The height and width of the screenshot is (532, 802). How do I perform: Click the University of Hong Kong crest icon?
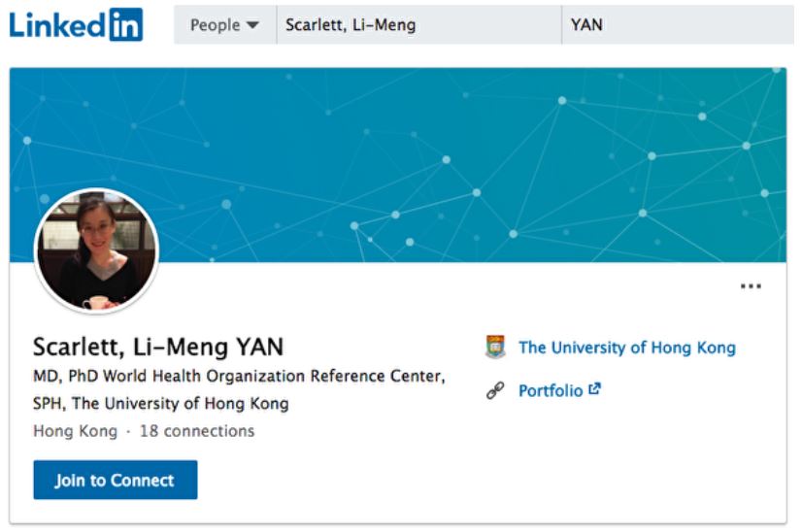click(494, 347)
